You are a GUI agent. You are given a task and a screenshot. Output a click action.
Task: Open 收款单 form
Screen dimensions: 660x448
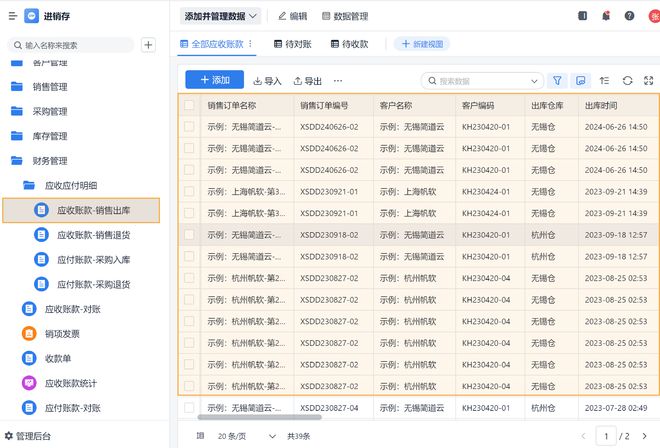58,358
